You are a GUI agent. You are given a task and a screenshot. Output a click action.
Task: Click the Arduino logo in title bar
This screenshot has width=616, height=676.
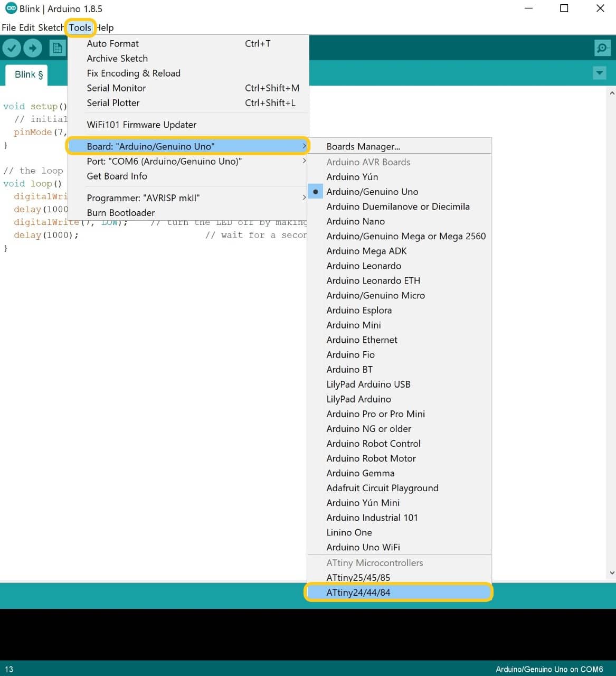tap(11, 8)
